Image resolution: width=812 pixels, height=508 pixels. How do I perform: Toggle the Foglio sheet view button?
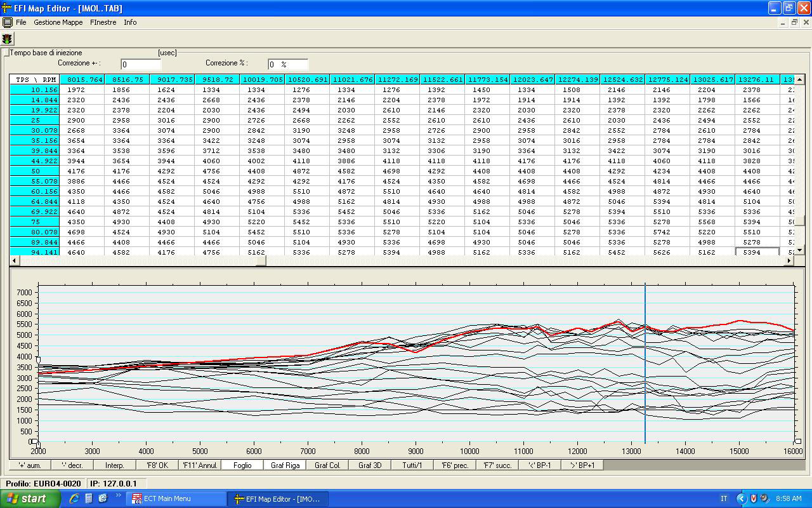click(242, 465)
